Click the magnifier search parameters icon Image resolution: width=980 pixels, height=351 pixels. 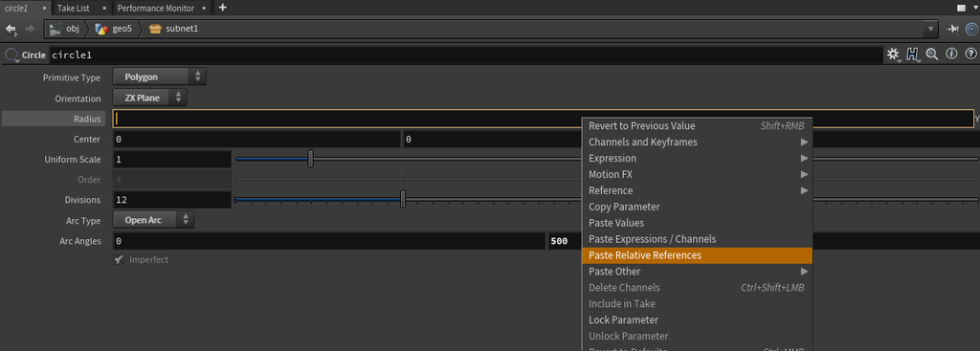coord(932,55)
